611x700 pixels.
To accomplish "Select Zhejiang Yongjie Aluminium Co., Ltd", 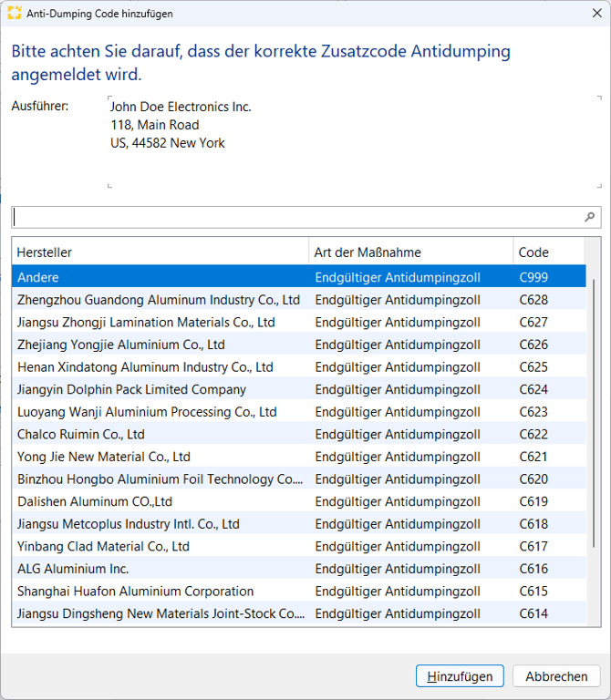I will (x=299, y=345).
